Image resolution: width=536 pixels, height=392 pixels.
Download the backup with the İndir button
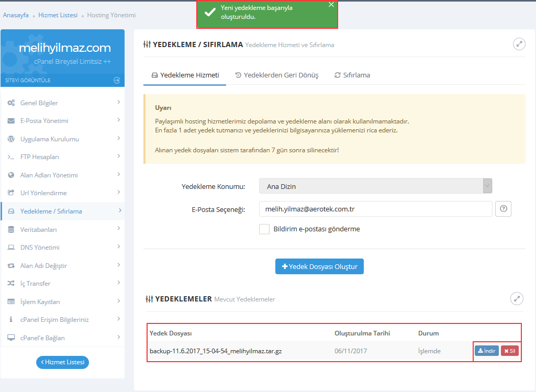487,351
